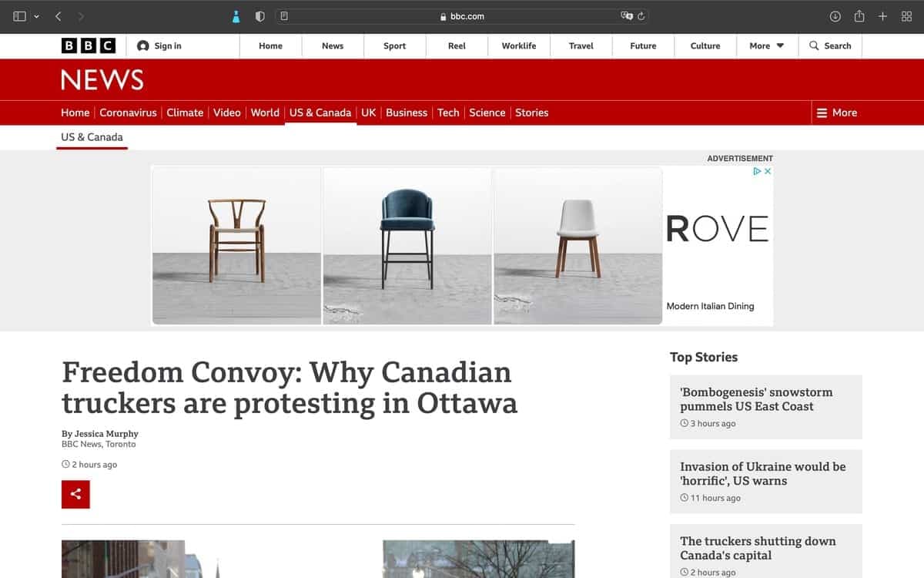Show the tab overview grid icon
924x578 pixels.
point(906,16)
